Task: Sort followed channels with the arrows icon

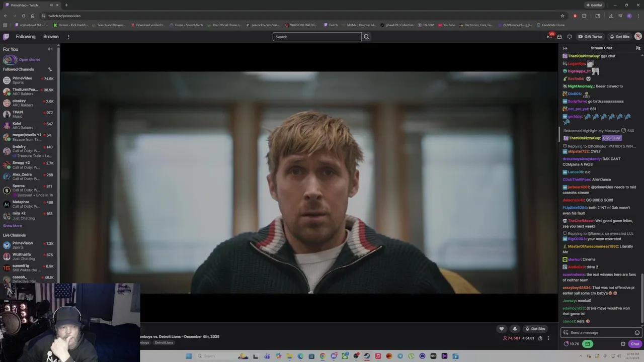Action: pyautogui.click(x=50, y=69)
